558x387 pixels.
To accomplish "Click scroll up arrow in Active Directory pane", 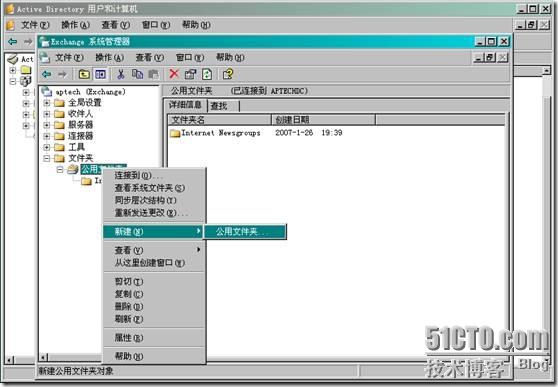I will click(x=547, y=70).
